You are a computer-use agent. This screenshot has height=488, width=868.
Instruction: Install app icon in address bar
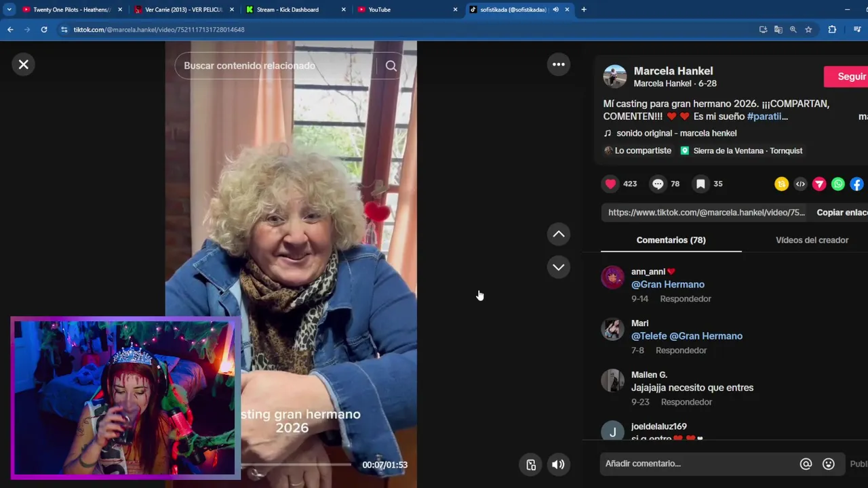pos(763,30)
